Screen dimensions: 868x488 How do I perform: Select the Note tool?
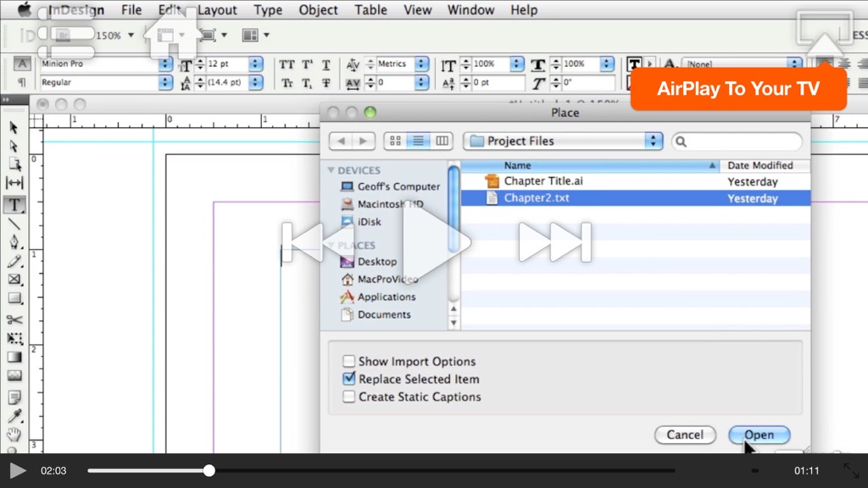pos(14,397)
